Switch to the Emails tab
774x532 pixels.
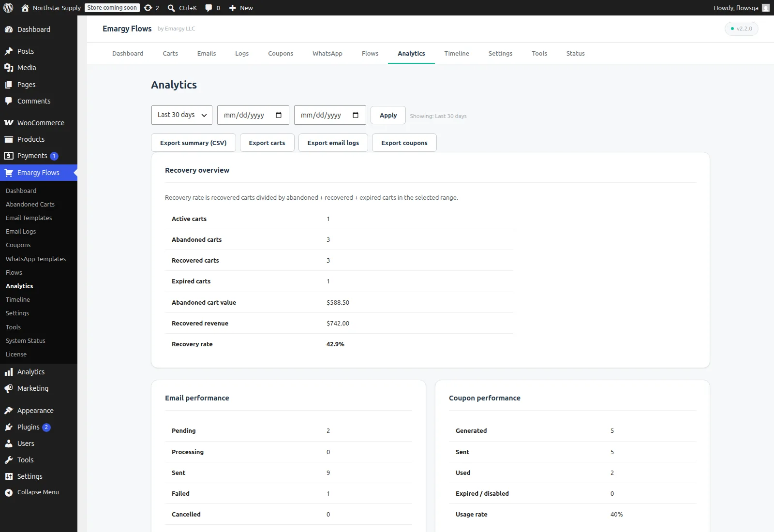pyautogui.click(x=207, y=54)
